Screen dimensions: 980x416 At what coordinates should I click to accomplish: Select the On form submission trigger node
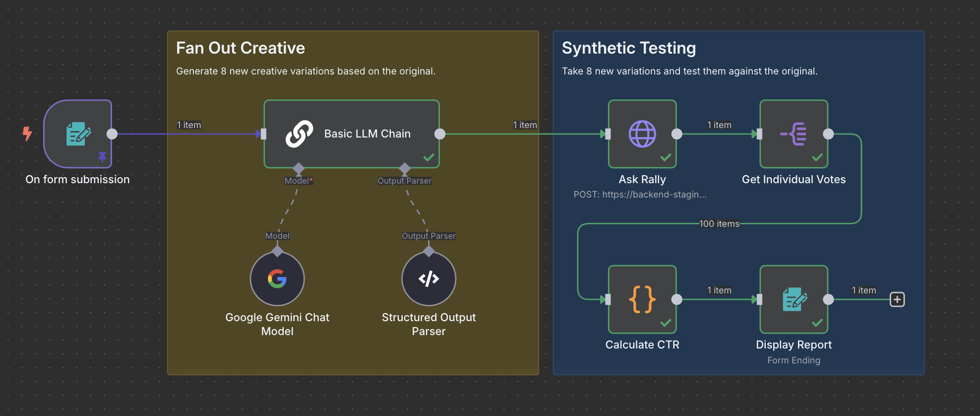pos(77,134)
